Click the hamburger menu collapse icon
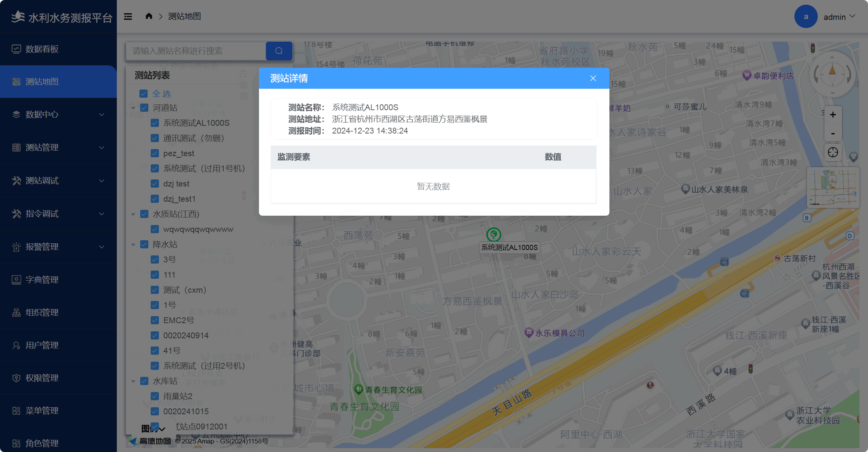 pyautogui.click(x=128, y=16)
